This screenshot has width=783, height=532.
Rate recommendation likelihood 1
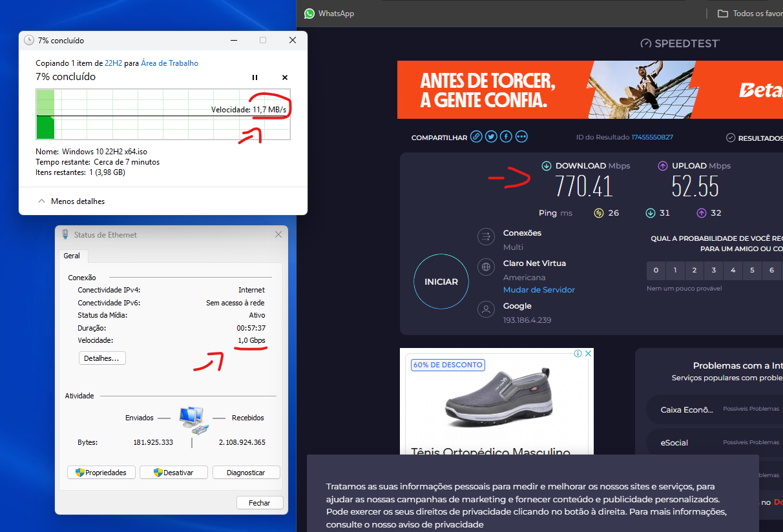click(675, 271)
